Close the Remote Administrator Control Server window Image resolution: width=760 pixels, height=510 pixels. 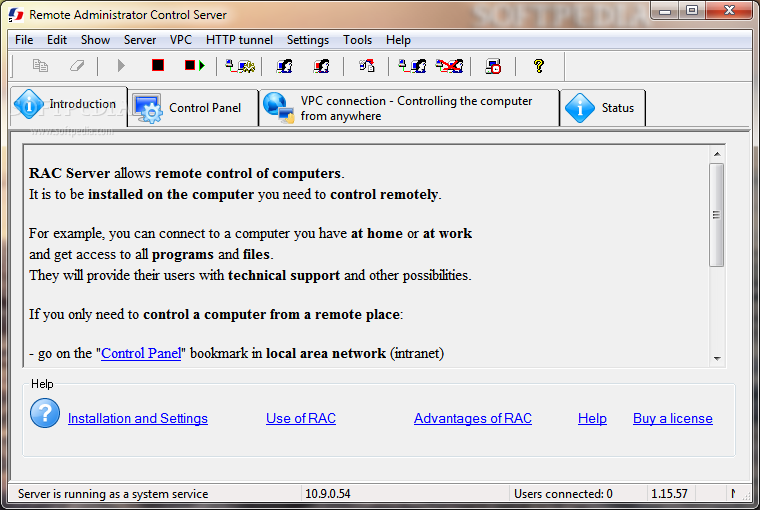coord(729,11)
